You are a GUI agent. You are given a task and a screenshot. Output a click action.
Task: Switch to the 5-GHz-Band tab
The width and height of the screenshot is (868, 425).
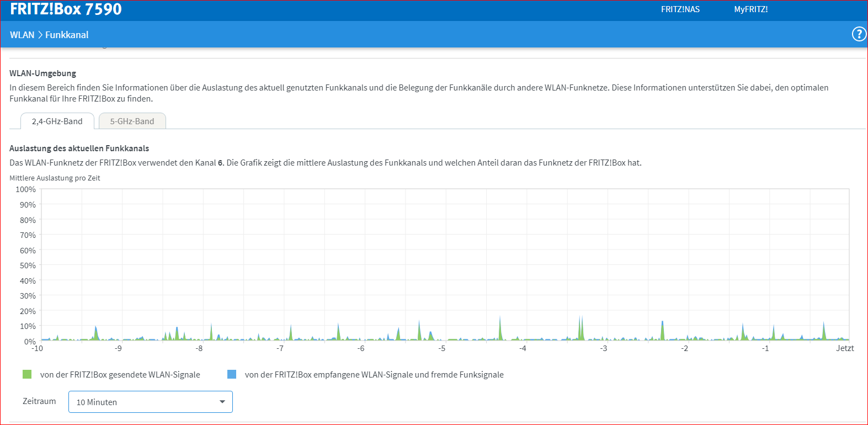(x=132, y=121)
